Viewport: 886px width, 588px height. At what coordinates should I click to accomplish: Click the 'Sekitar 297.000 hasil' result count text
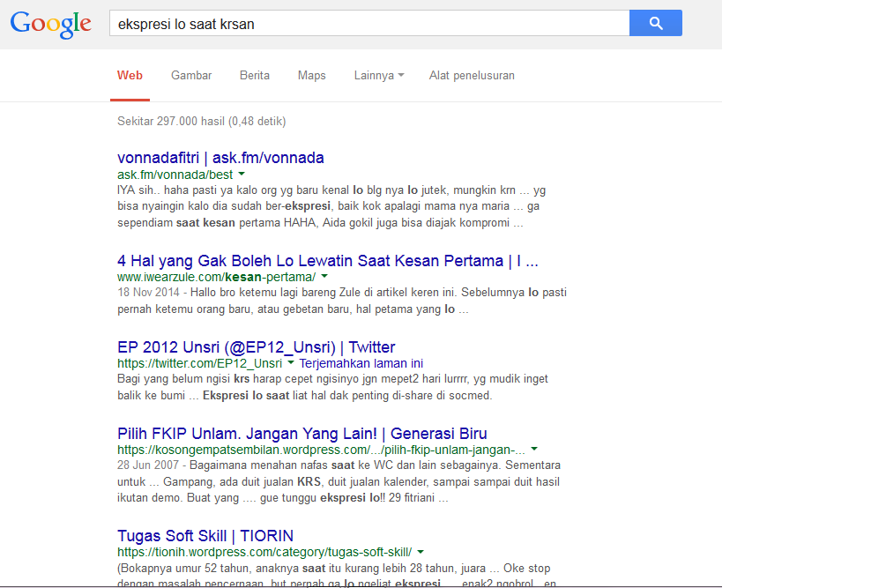click(x=202, y=122)
